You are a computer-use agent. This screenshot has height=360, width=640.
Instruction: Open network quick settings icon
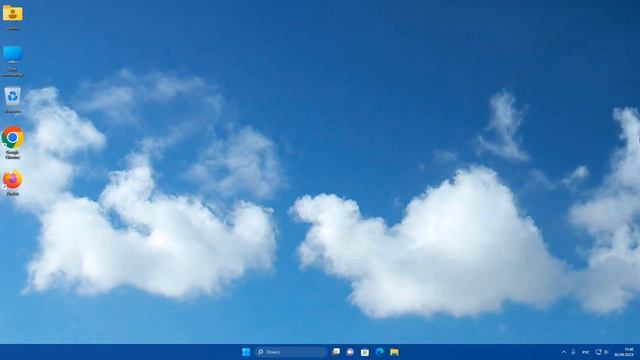[x=598, y=352]
